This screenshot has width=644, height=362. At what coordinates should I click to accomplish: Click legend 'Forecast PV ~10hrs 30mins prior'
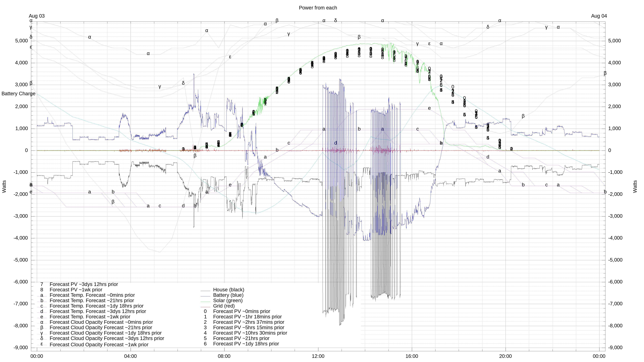[250, 333]
